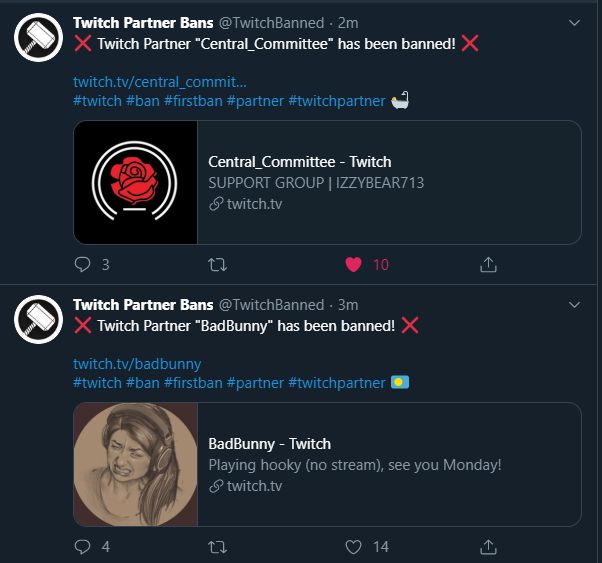Share the Central_Committee ban tweet
602x563 pixels.
click(488, 265)
